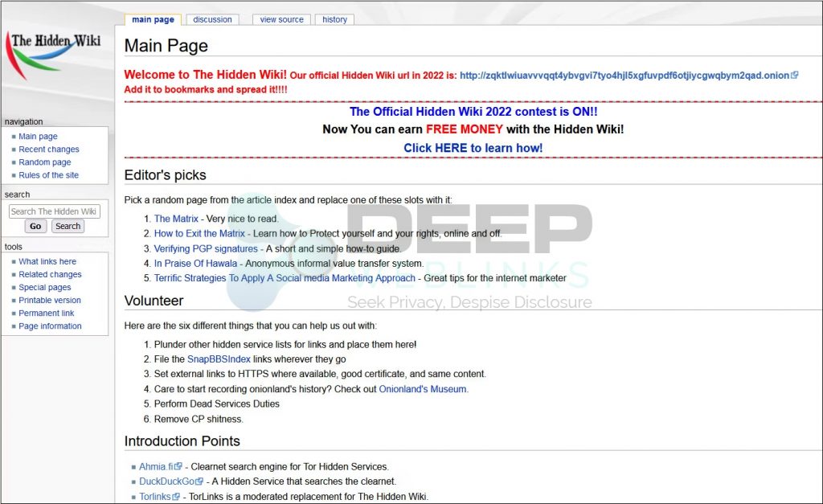Open the official 2022 onion URL link
Image resolution: width=823 pixels, height=504 pixels.
(624, 75)
